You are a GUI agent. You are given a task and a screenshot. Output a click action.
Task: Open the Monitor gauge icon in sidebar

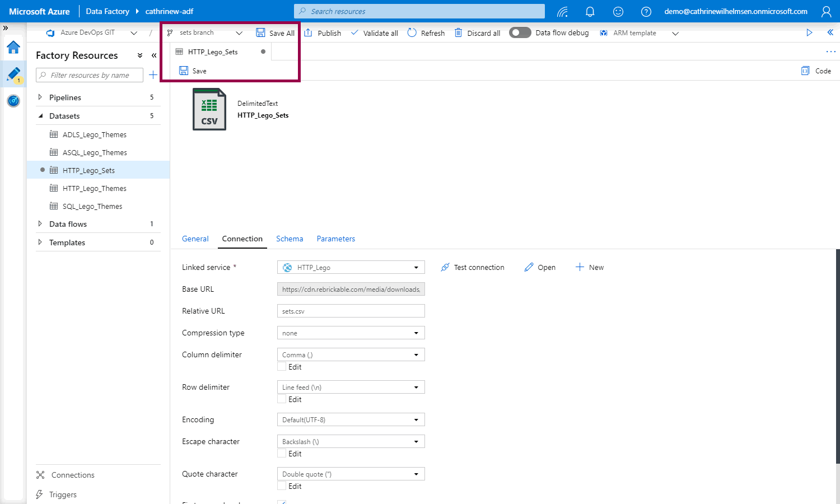click(x=13, y=101)
